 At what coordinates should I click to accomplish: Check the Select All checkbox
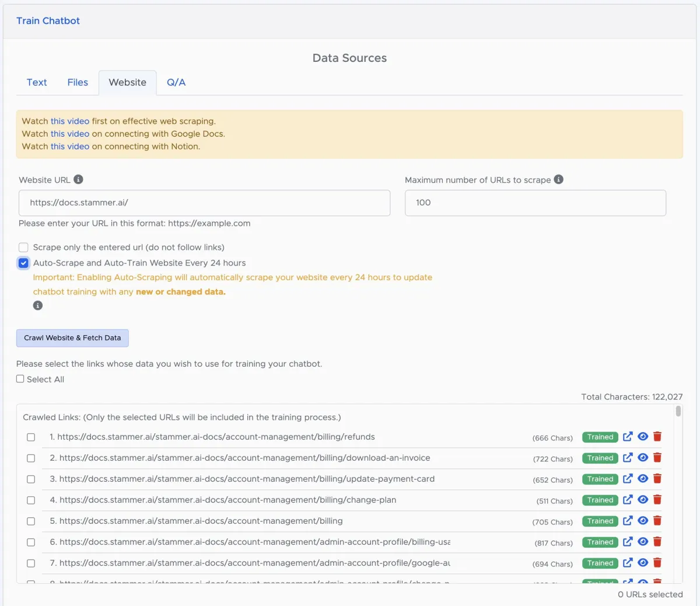pos(20,379)
